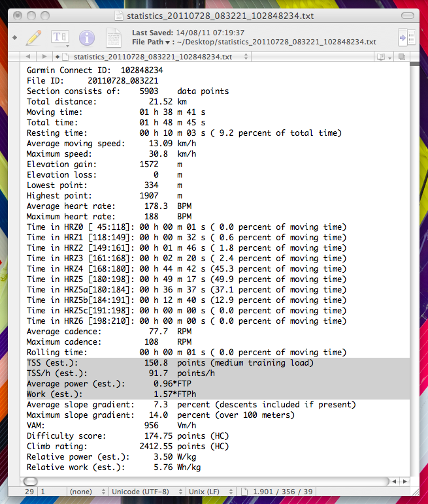Click the Resting time line
This screenshot has width=428, height=504.
[184, 133]
